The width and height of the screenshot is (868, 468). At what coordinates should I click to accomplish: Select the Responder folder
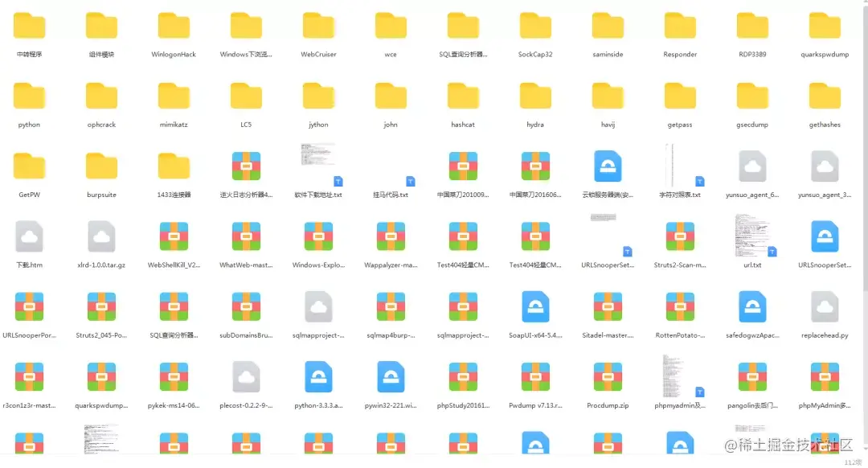pos(680,26)
